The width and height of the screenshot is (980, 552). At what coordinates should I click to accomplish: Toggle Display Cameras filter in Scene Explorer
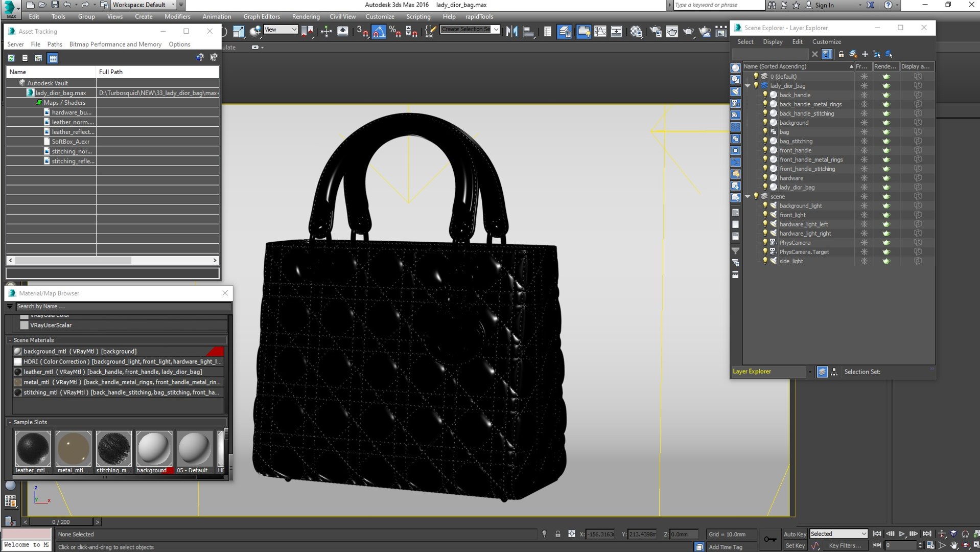(x=735, y=103)
